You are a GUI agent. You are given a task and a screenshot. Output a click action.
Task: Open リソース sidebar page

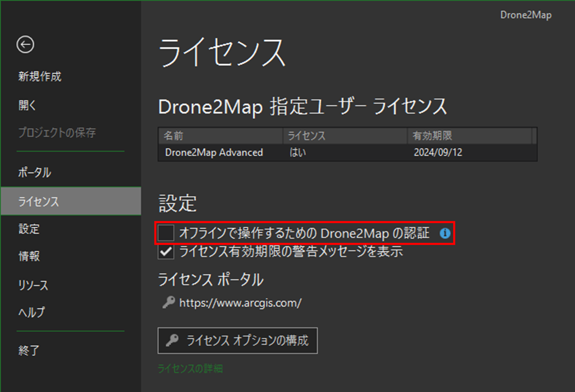[33, 285]
